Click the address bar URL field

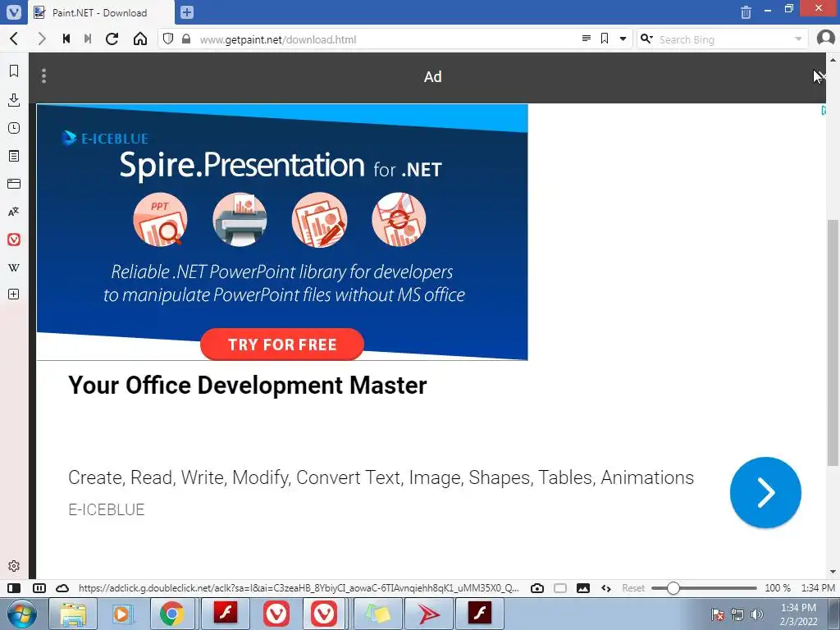386,39
